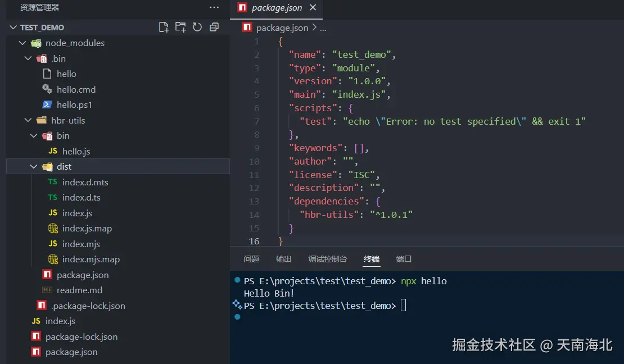Screen dimensions: 624x364
Task: Click the "npx hello" command in terminal
Action: (x=423, y=281)
